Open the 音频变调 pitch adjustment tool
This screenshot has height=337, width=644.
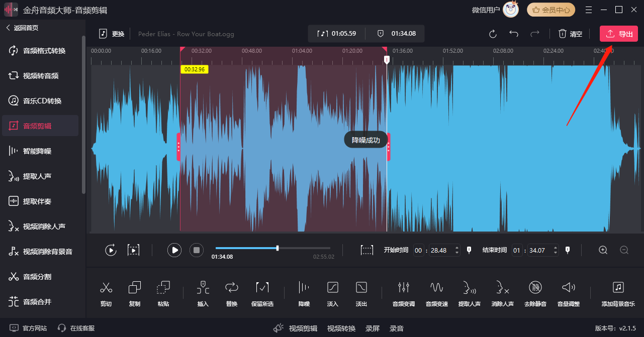pos(403,288)
